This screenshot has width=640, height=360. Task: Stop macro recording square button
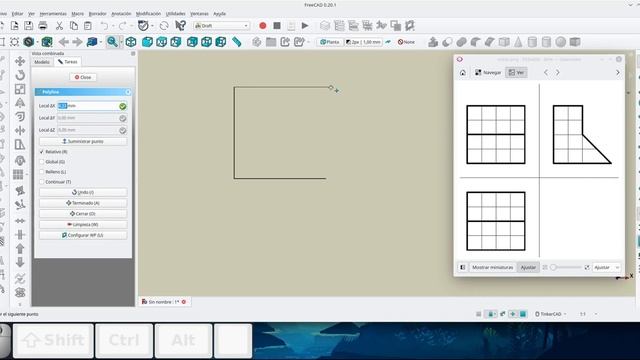277,26
